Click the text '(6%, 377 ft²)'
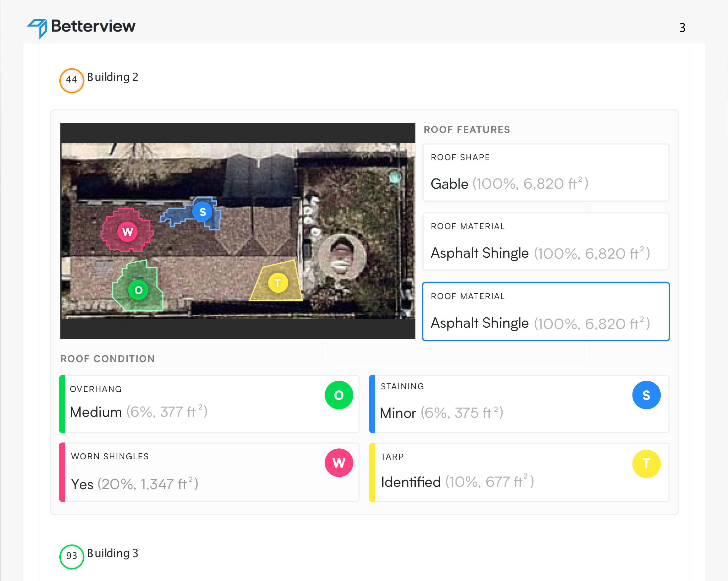The height and width of the screenshot is (581, 728). [167, 412]
